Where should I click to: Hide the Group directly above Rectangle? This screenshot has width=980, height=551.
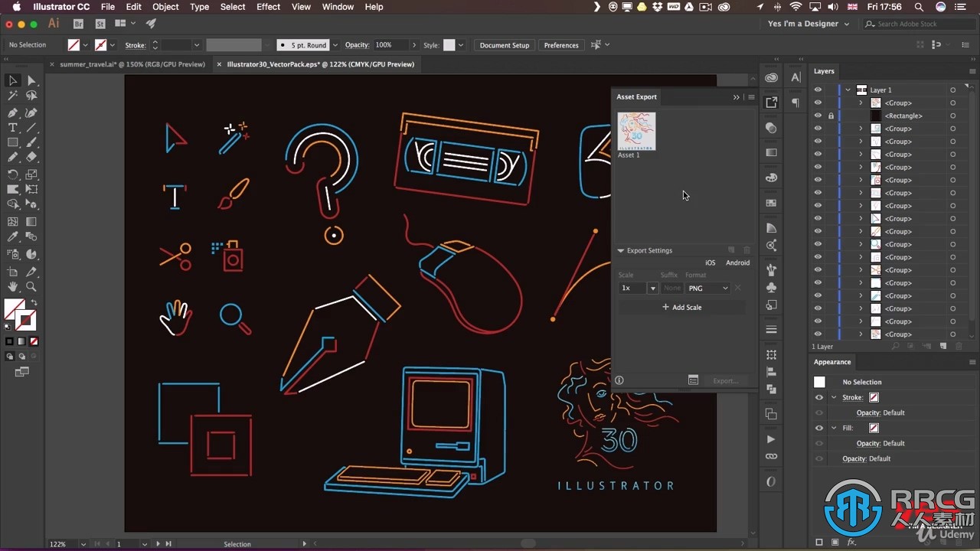[x=818, y=103]
